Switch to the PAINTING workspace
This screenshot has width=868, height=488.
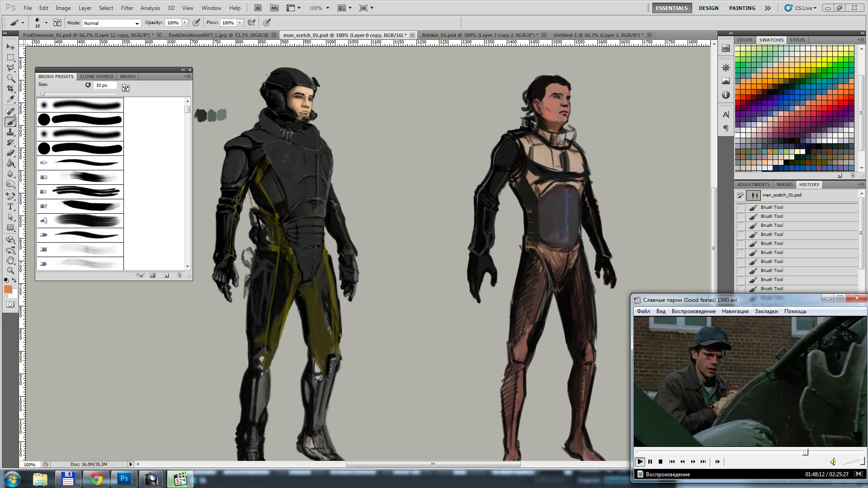click(x=742, y=8)
